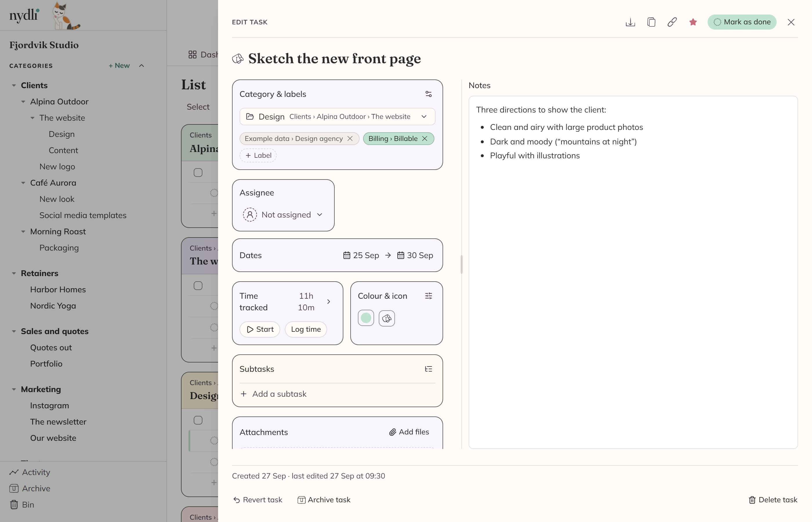Click the palette icon swatch

pyautogui.click(x=387, y=318)
